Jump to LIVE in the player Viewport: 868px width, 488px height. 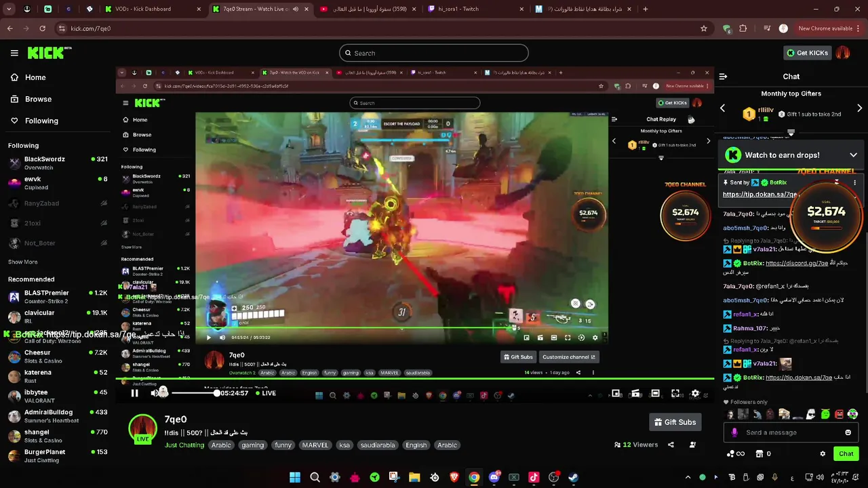tap(265, 393)
